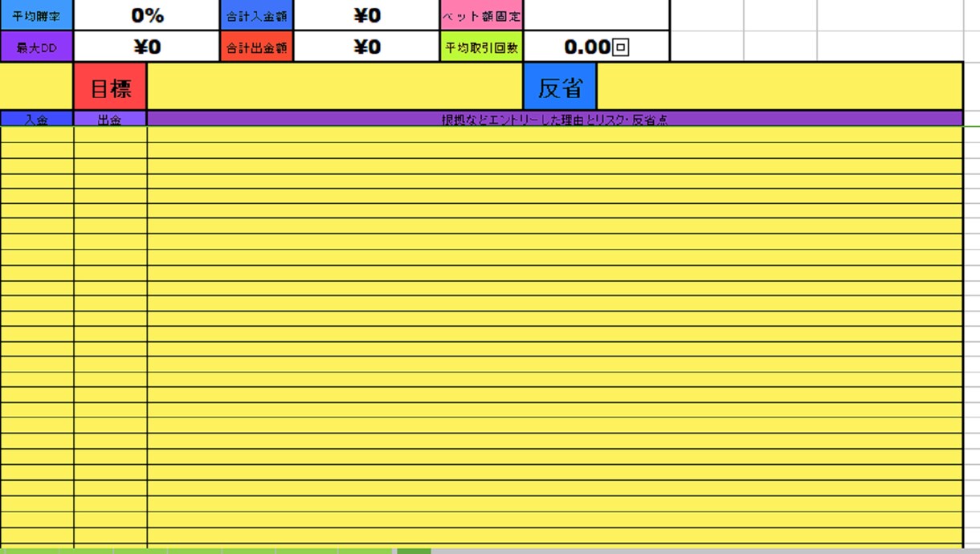Select the 出金 column header

[x=110, y=119]
